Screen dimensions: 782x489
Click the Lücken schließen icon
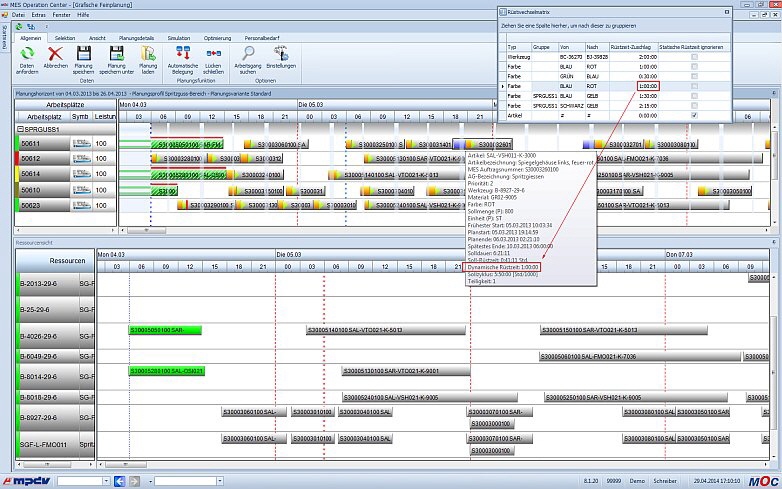(x=213, y=53)
